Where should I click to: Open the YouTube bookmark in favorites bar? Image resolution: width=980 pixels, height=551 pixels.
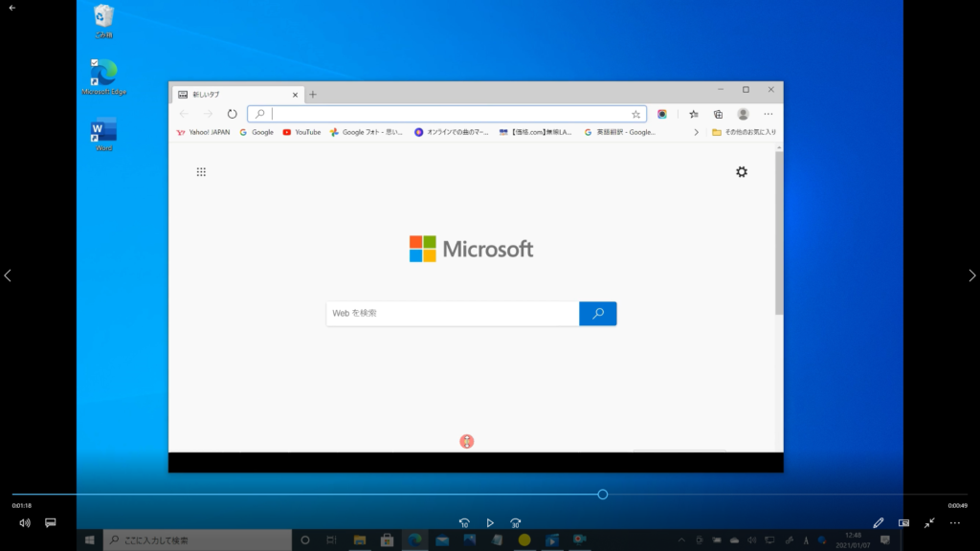pyautogui.click(x=301, y=132)
